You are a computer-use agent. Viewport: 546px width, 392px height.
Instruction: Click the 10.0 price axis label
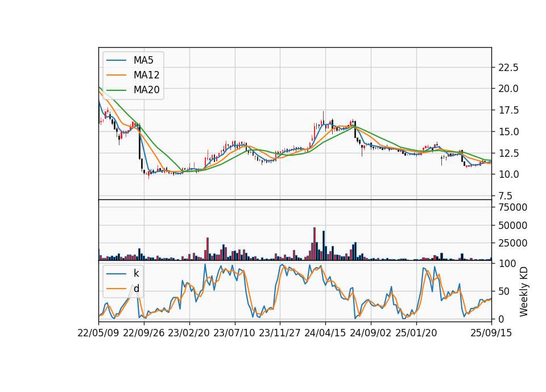coord(508,174)
